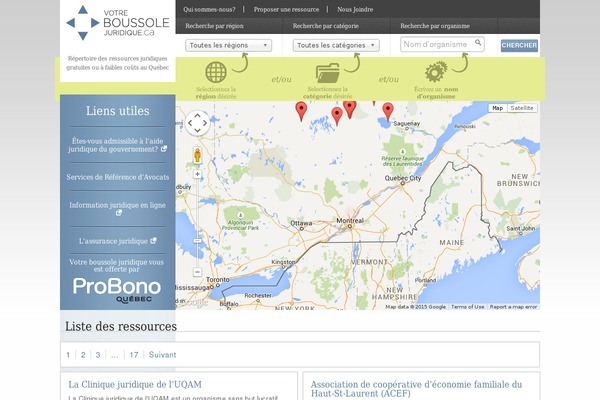Click the Chercher button

click(519, 45)
